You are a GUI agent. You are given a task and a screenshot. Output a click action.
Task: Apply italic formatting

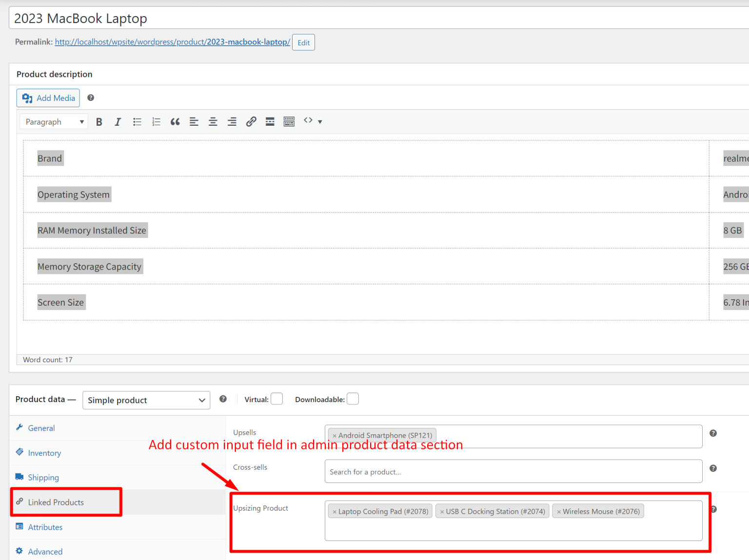point(118,121)
